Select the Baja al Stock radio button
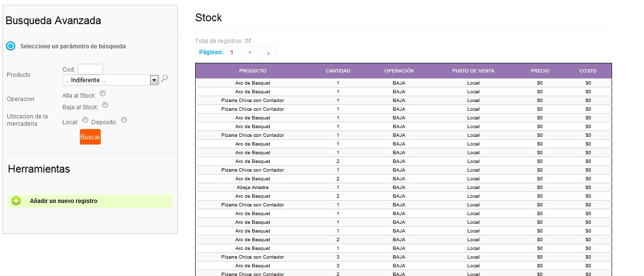Image resolution: width=644 pixels, height=276 pixels. pos(105,105)
